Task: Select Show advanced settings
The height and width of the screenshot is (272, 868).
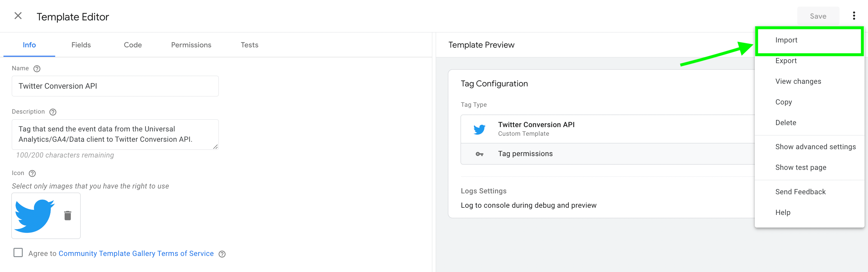Action: 809,147
